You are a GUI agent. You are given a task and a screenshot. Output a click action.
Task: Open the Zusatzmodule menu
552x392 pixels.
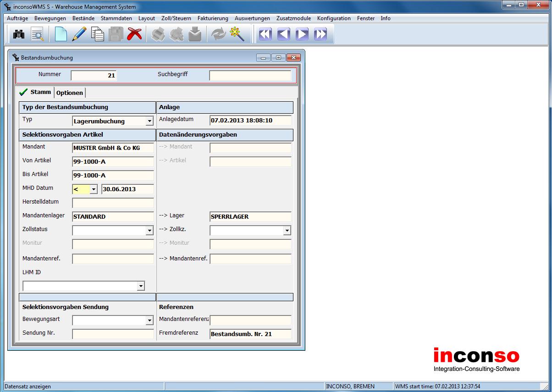click(293, 18)
